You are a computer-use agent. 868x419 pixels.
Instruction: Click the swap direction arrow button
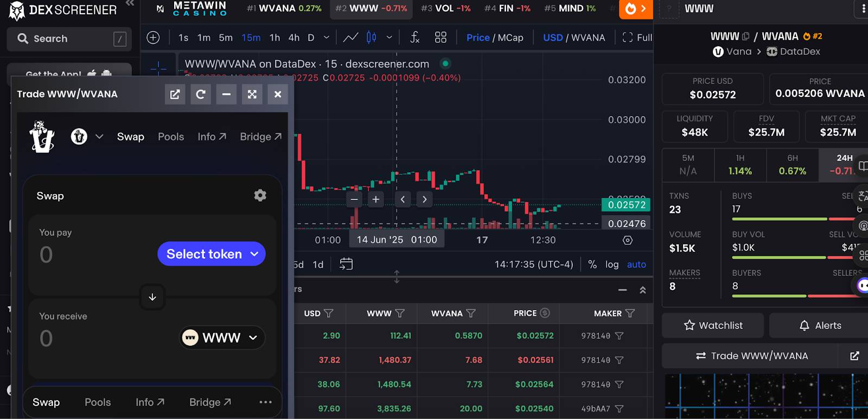152,297
